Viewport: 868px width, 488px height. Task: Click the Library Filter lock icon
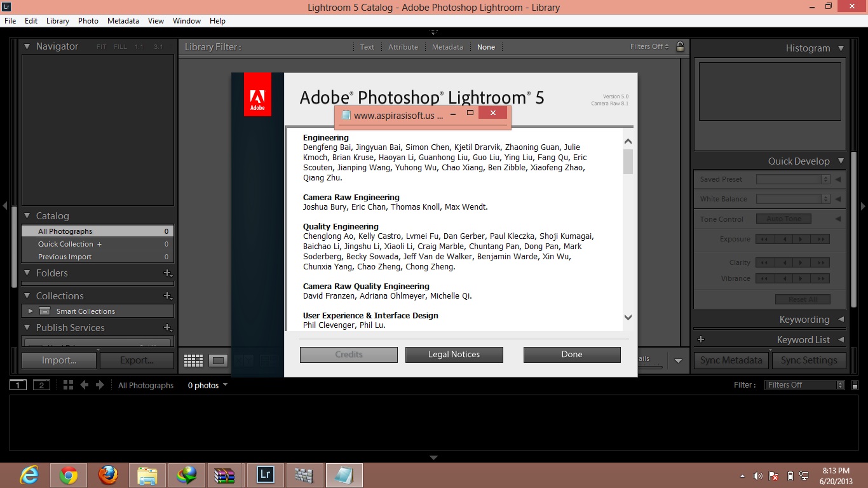680,46
